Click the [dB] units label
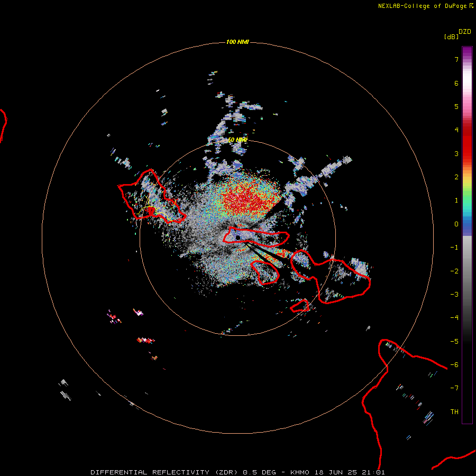This screenshot has width=476, height=476. point(451,36)
